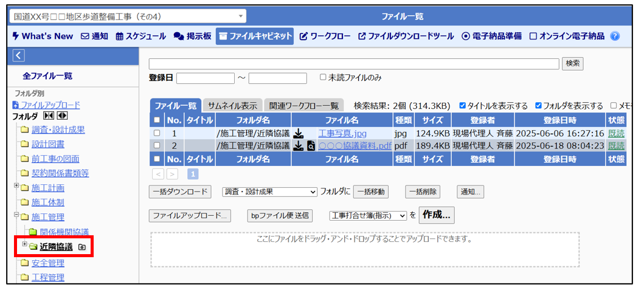The height and width of the screenshot is (290, 644).
Task: Switch to the サムネイル表示 tab
Action: [x=232, y=105]
